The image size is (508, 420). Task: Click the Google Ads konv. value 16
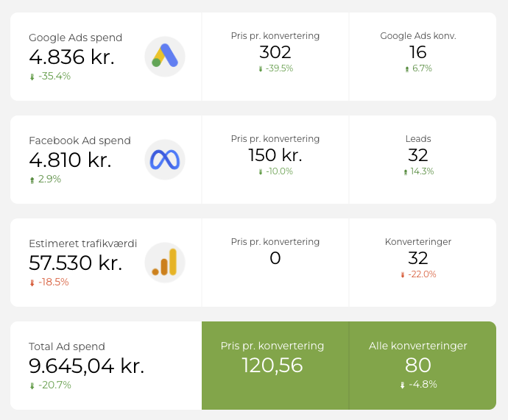pyautogui.click(x=418, y=52)
